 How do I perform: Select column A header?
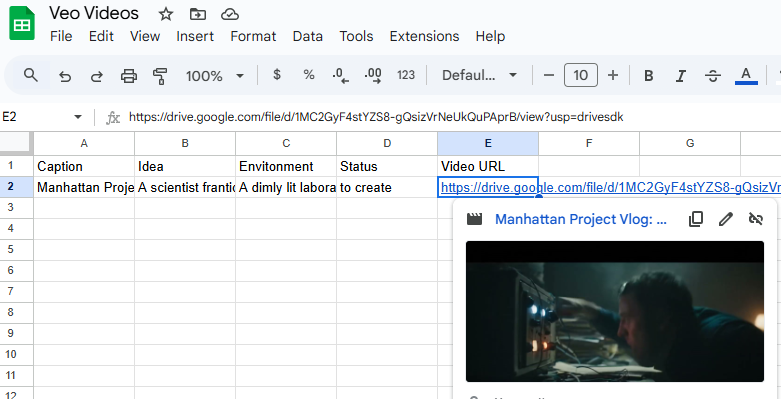[x=84, y=143]
